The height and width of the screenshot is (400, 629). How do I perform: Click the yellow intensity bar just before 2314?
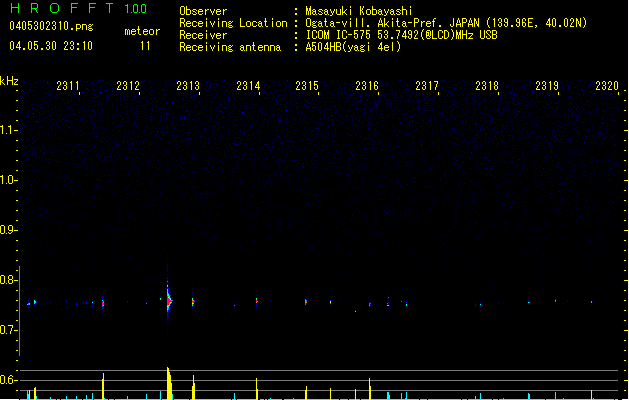click(x=257, y=388)
